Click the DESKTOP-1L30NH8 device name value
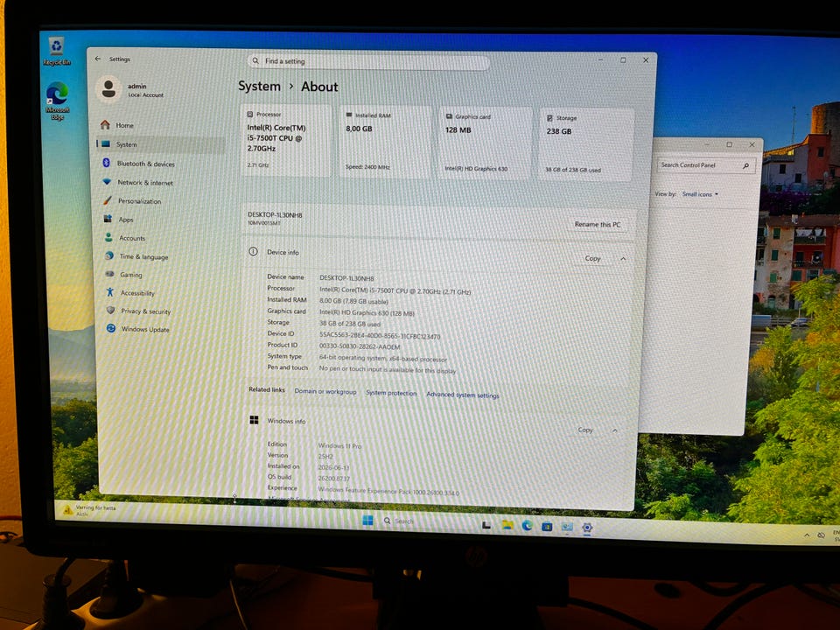 (x=346, y=278)
